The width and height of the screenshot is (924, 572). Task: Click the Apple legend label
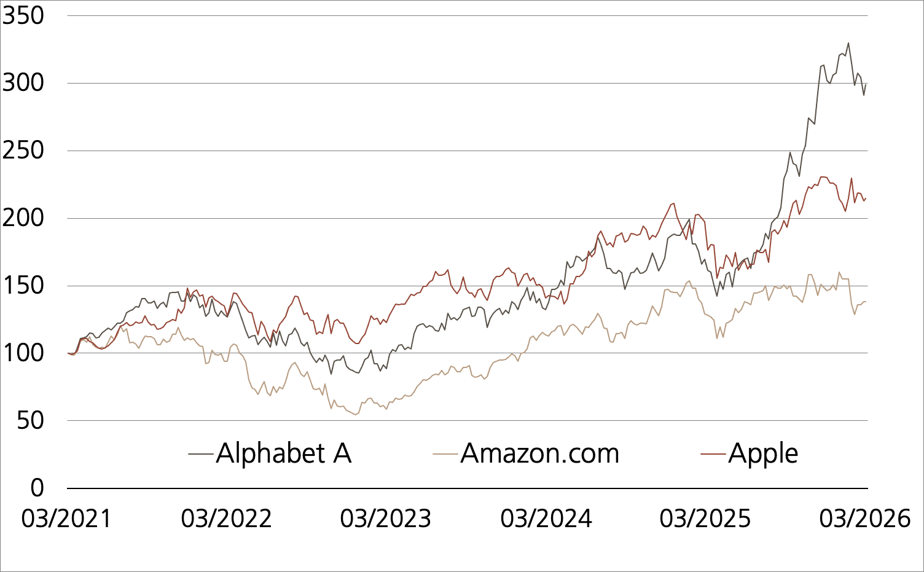click(x=763, y=454)
